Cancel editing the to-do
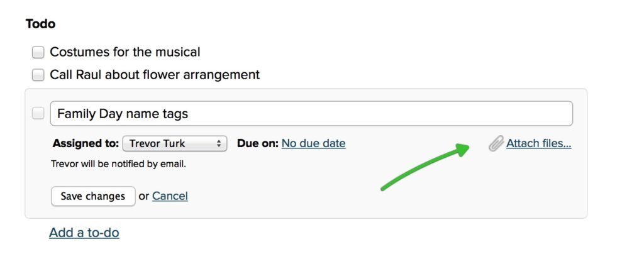Screen dimensions: 644x276 point(170,196)
